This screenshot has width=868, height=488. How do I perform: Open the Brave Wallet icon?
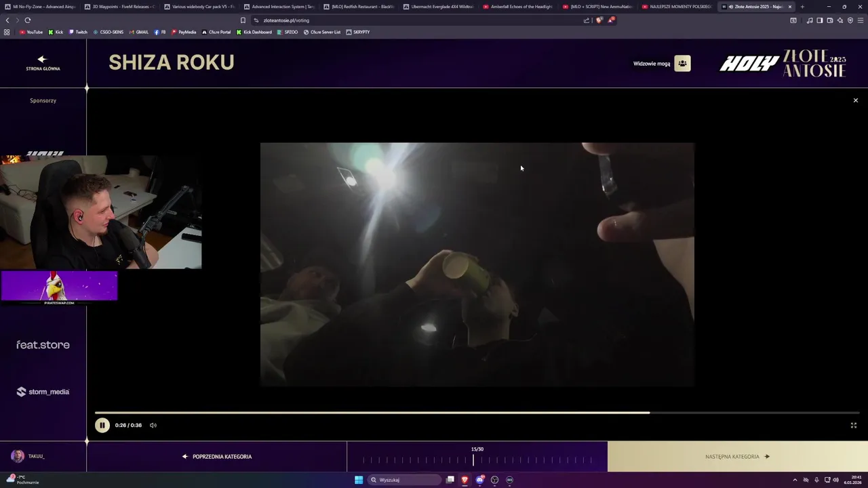tap(830, 20)
